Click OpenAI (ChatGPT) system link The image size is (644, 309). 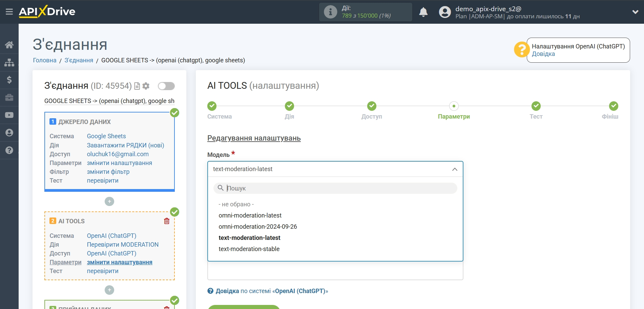111,236
